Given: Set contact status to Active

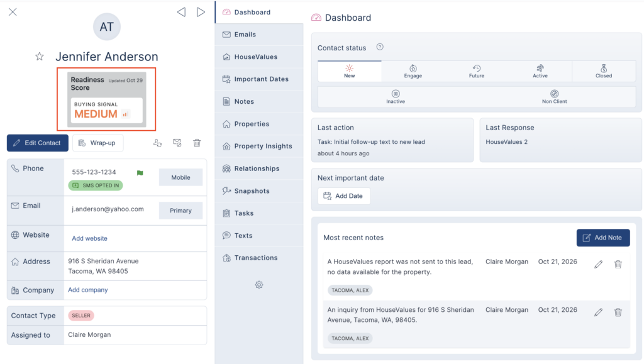Looking at the screenshot, I should (540, 71).
